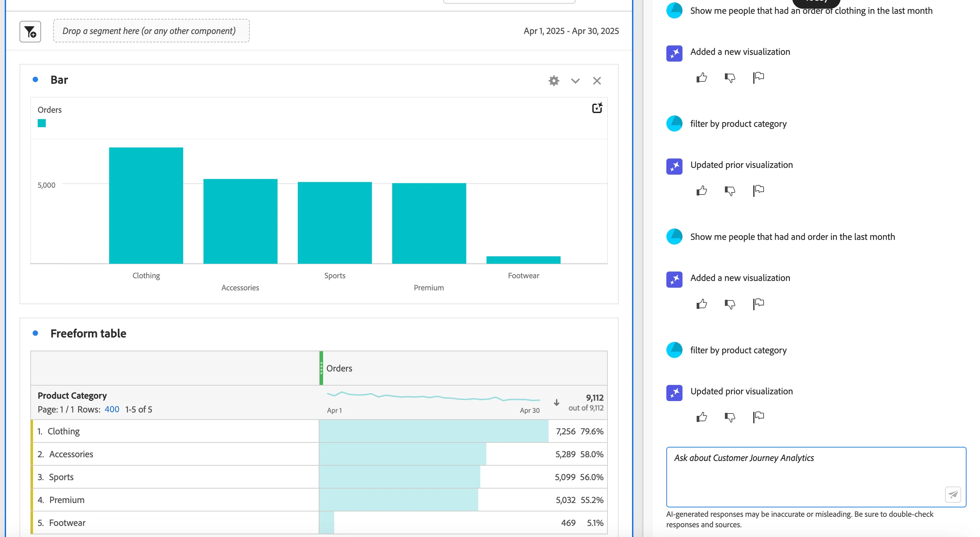Click the 5,289 orders cell
Viewport: 980px width, 537px height.
click(463, 454)
